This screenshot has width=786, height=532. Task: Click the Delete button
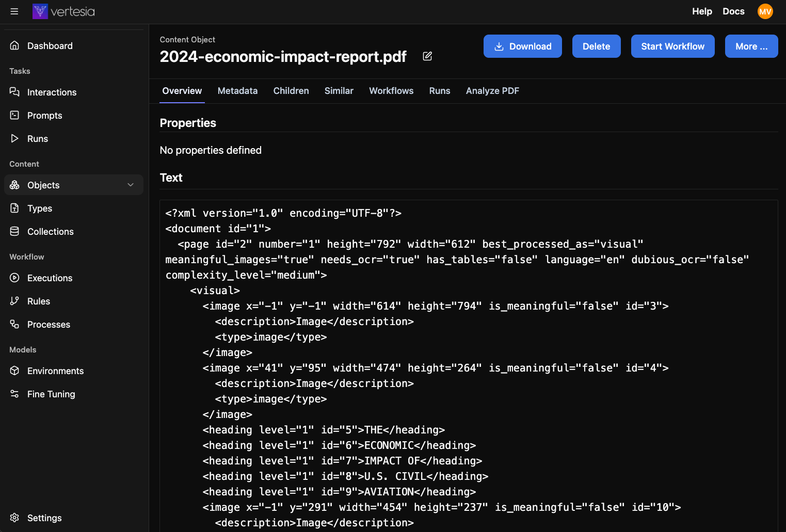tap(596, 46)
